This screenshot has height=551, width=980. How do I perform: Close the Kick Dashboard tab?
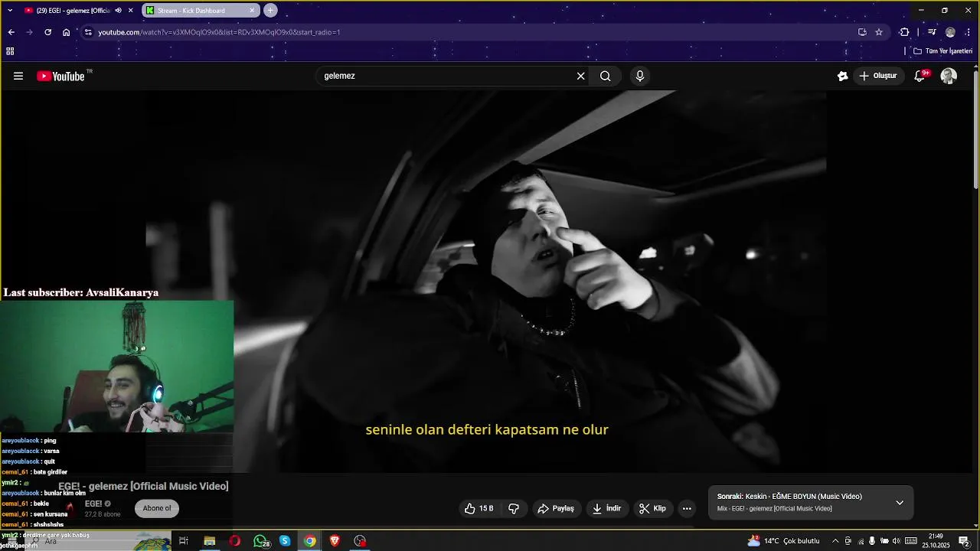click(252, 11)
